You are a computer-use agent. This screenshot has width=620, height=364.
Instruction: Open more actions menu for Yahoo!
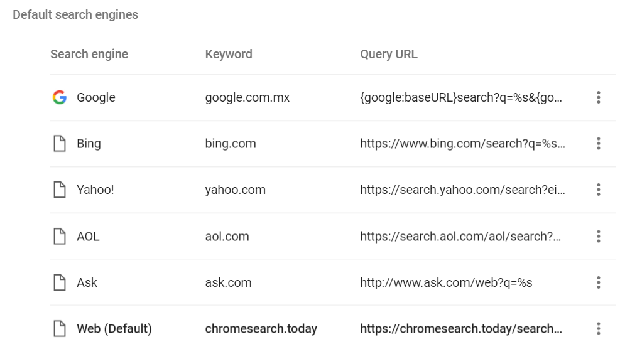[x=598, y=190]
